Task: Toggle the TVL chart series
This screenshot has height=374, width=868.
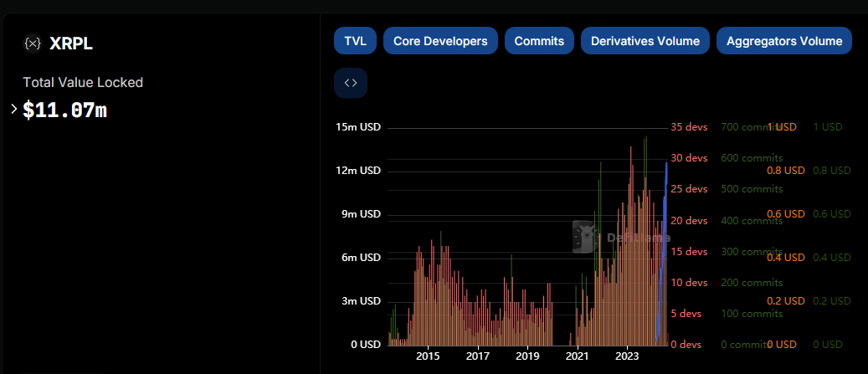Action: 356,41
